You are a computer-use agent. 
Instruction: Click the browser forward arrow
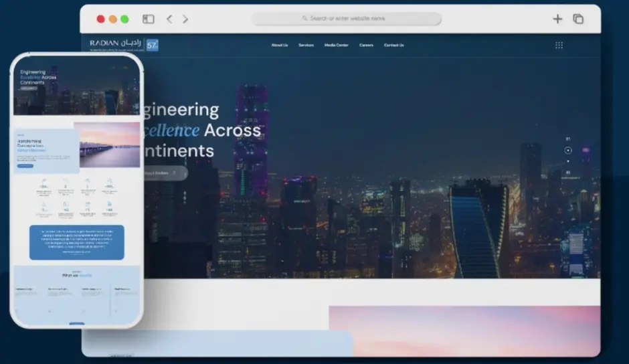point(185,19)
